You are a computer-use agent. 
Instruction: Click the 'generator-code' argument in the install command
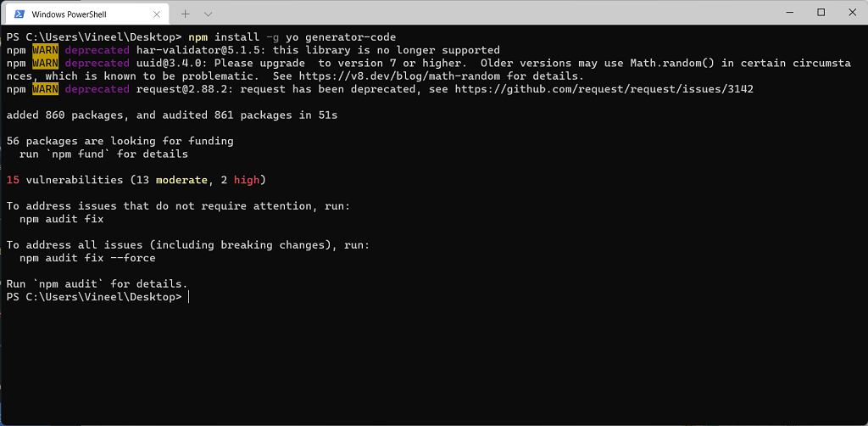(351, 37)
